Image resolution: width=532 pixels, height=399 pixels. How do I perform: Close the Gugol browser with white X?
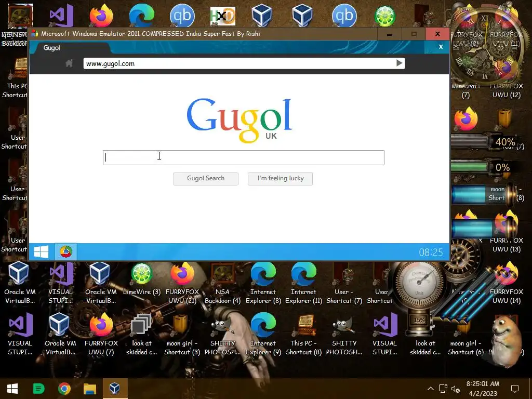point(441,47)
